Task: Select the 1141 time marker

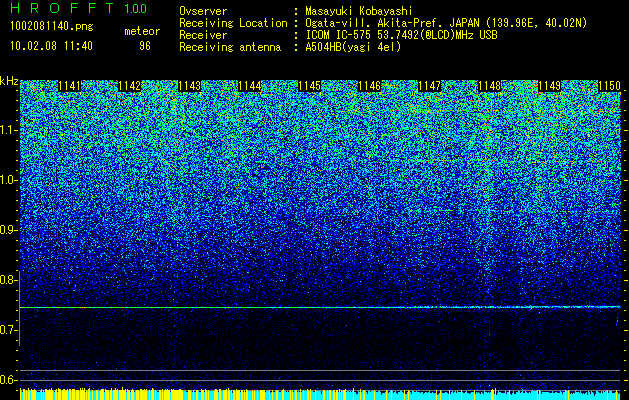Action: [x=69, y=86]
